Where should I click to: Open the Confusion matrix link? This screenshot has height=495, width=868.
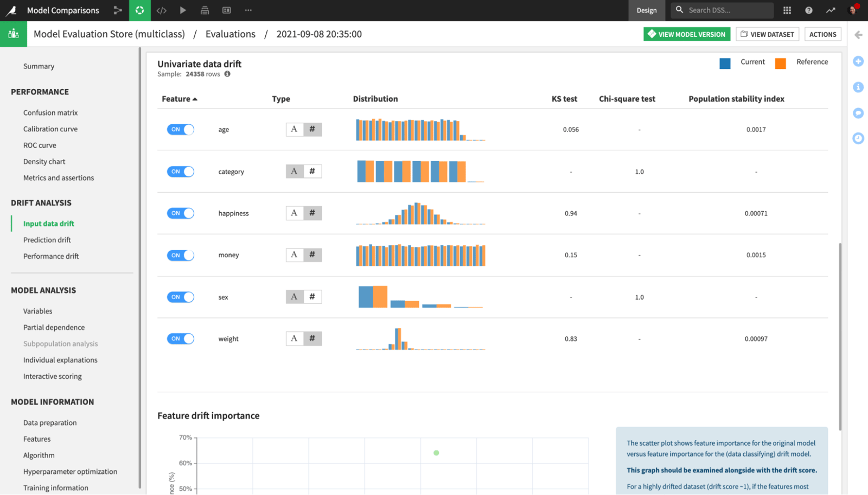point(50,112)
